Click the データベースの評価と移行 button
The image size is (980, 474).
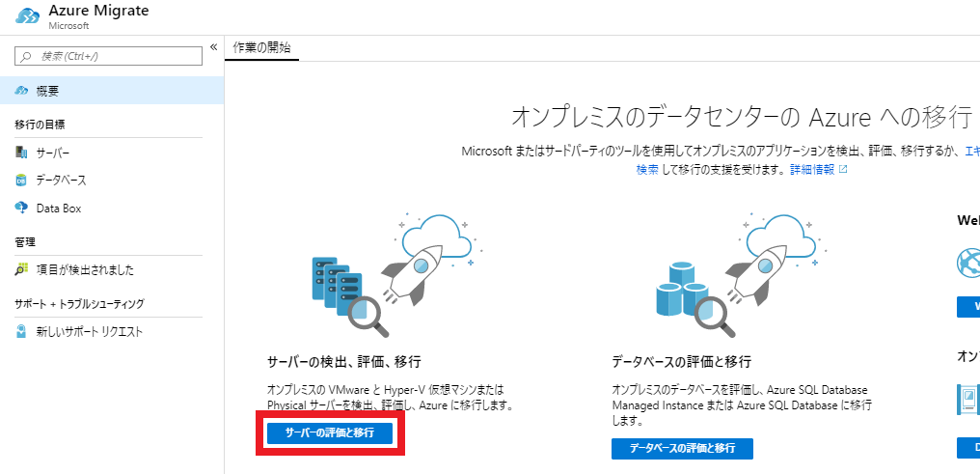682,448
